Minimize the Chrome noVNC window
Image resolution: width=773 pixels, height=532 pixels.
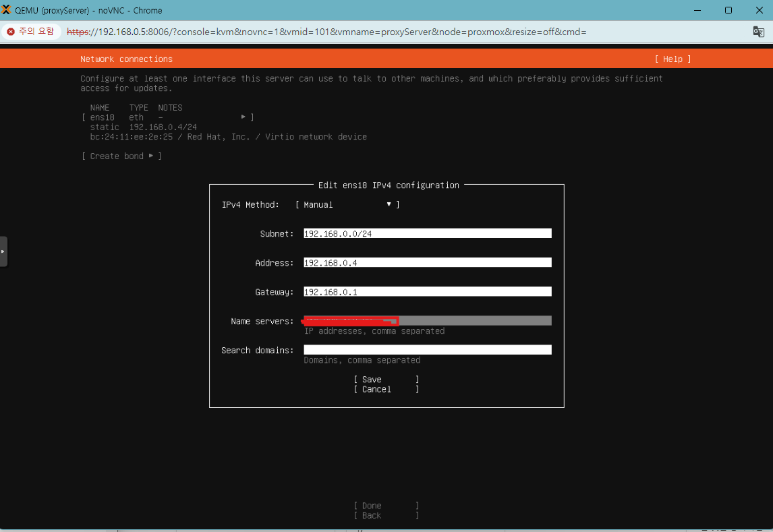point(697,10)
